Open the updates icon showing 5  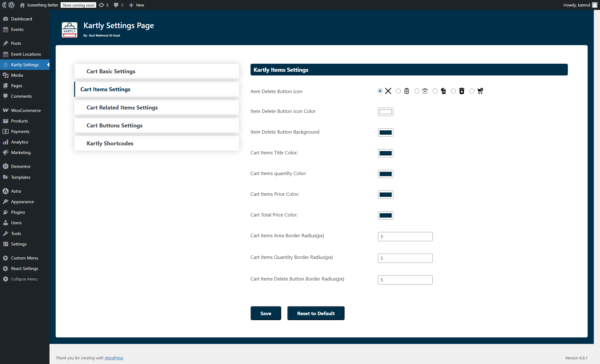(x=101, y=5)
